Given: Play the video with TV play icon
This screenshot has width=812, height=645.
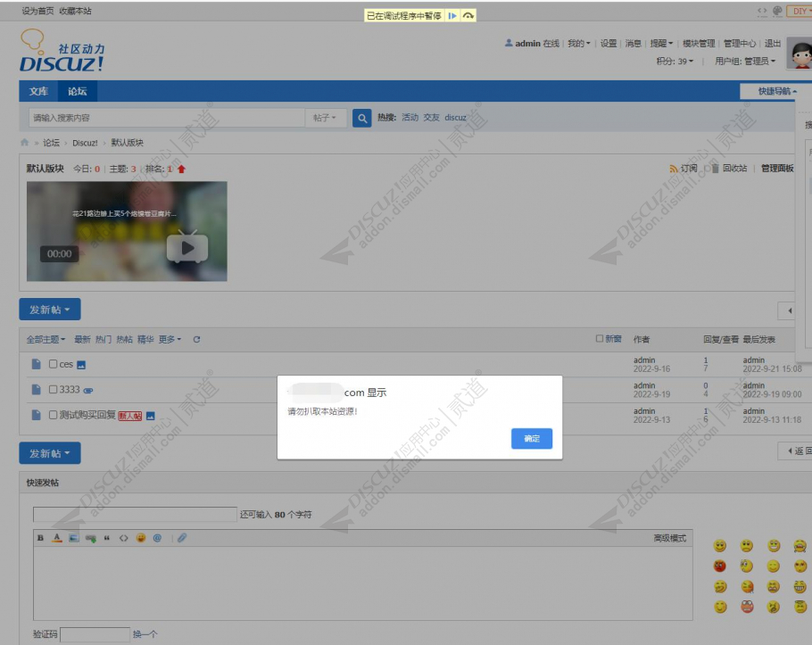Looking at the screenshot, I should (187, 247).
